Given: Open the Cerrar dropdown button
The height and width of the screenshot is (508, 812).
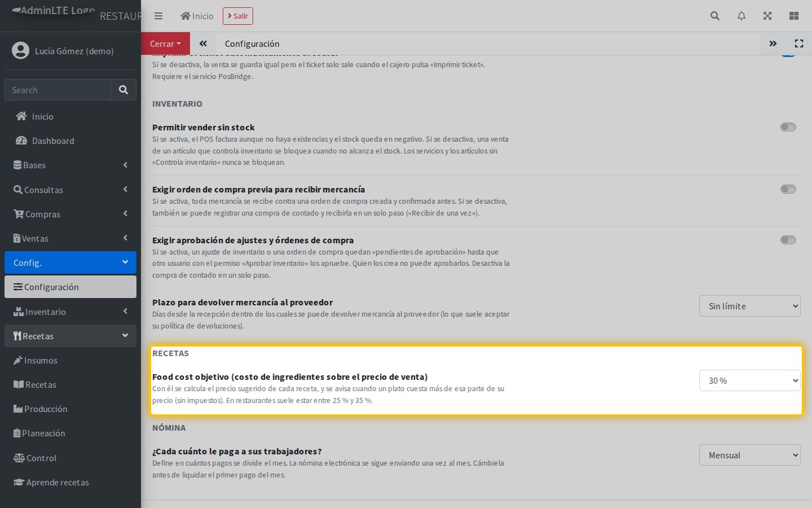Looking at the screenshot, I should pos(165,43).
